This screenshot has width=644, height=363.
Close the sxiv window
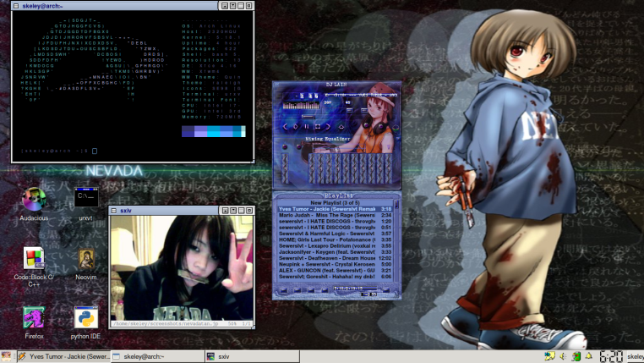[x=249, y=211]
